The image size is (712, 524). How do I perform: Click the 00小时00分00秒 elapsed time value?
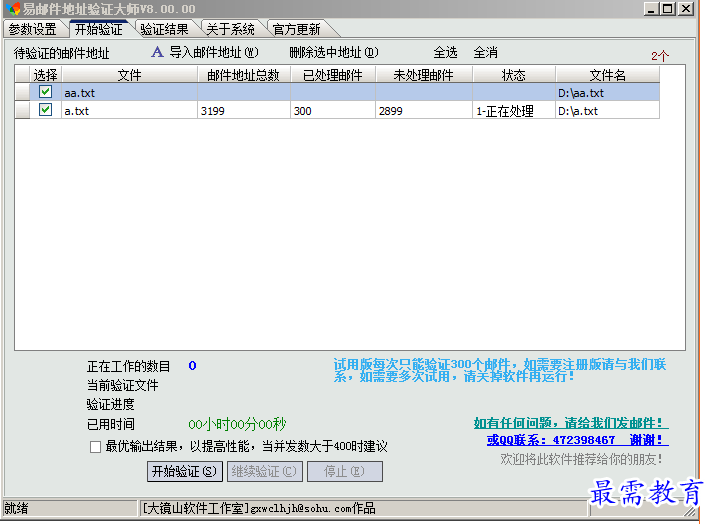(237, 424)
